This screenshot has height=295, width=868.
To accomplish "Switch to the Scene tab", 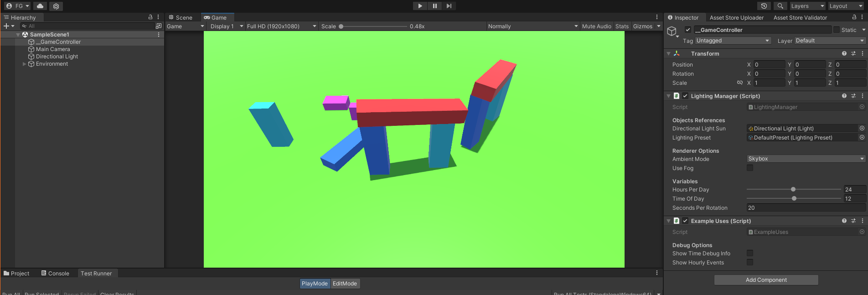I will click(x=181, y=17).
